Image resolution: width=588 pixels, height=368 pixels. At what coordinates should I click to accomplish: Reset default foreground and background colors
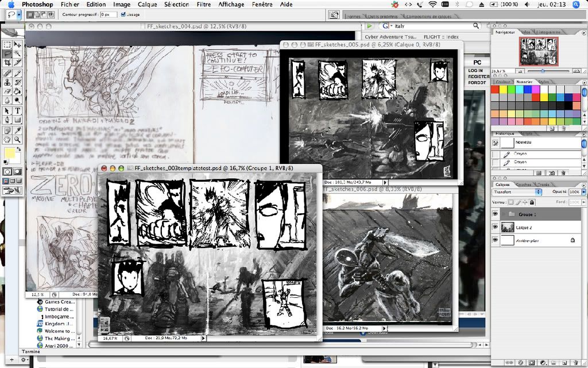(x=5, y=162)
